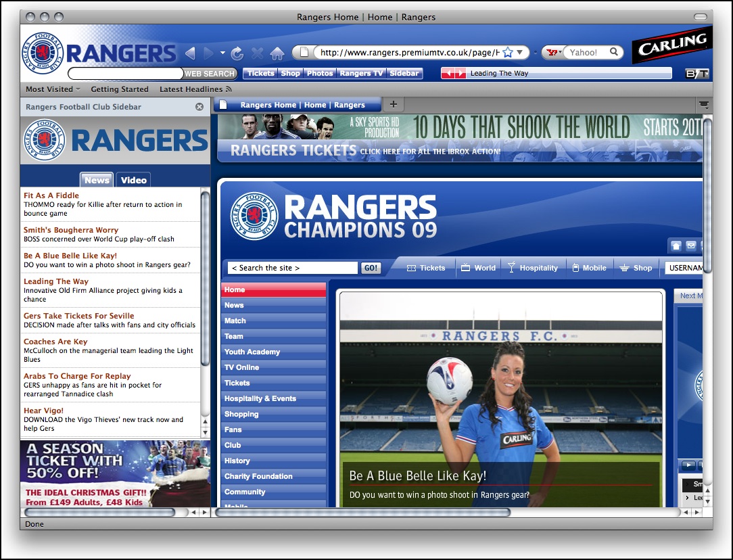Select TV Online in the left menu
The height and width of the screenshot is (560, 733).
click(273, 367)
